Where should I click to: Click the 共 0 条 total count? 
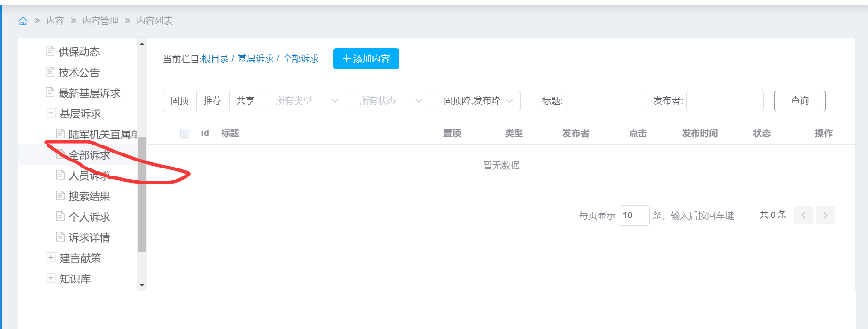(x=773, y=215)
